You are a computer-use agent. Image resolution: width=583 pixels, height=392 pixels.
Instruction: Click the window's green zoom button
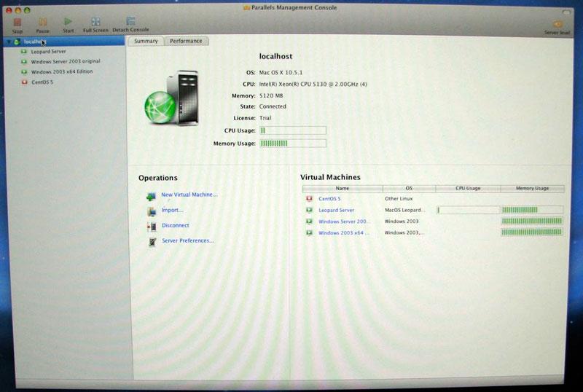[27, 10]
